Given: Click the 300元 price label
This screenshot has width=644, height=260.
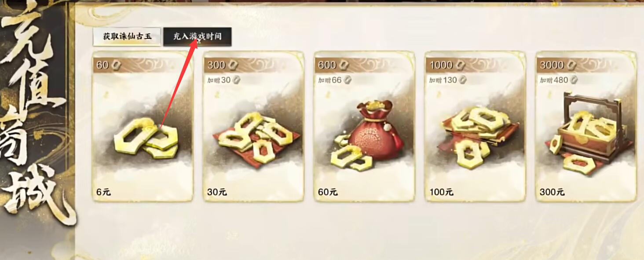Looking at the screenshot, I should click(x=552, y=192).
